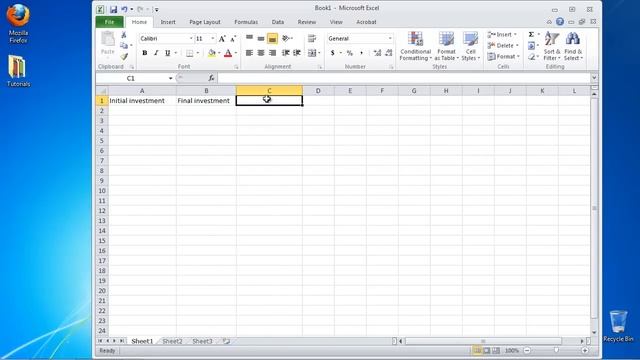Click Increase Indent icon
The image size is (640, 360).
tap(297, 53)
